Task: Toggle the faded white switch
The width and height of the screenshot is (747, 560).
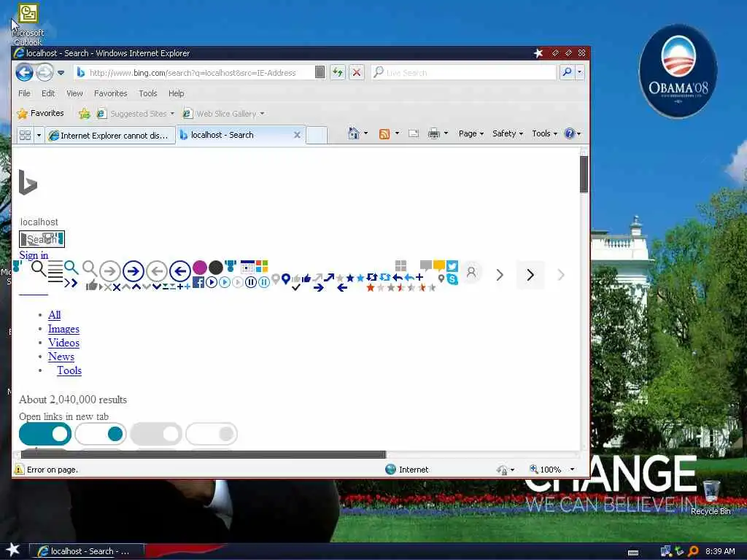Action: click(x=212, y=434)
